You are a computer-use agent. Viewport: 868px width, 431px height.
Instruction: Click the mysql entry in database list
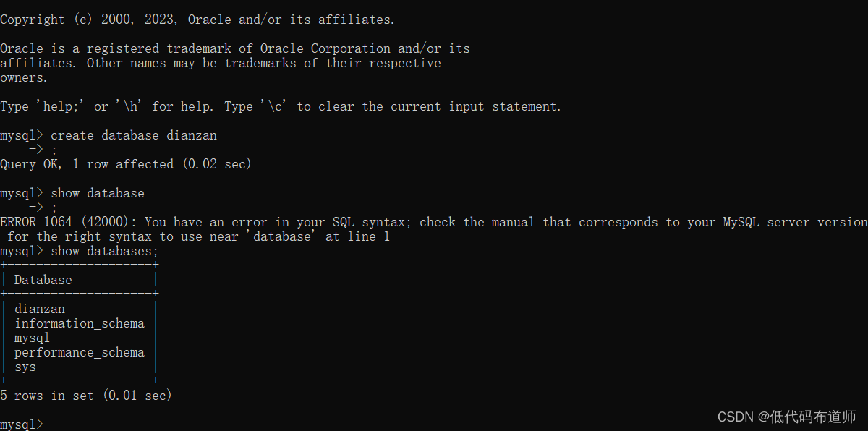pos(33,338)
